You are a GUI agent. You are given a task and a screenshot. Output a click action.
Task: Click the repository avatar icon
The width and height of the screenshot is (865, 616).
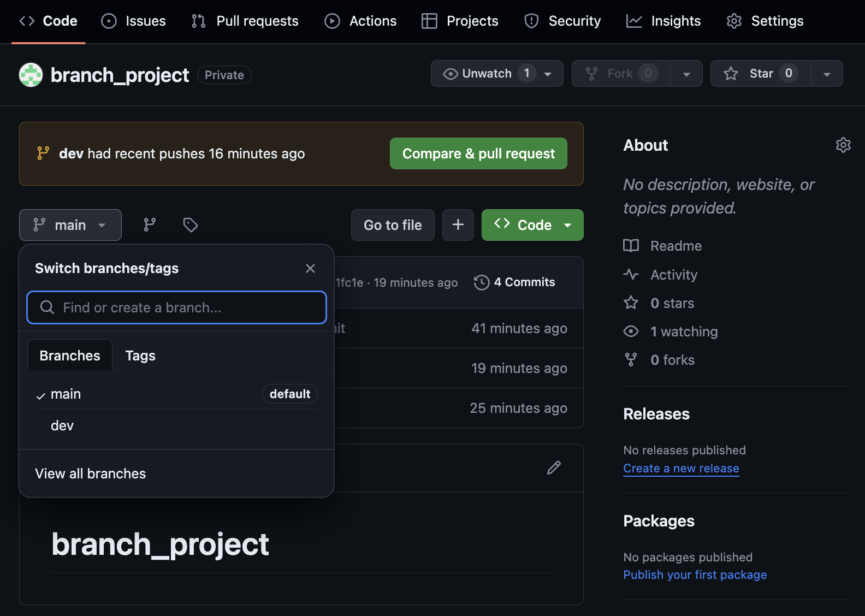pyautogui.click(x=31, y=75)
